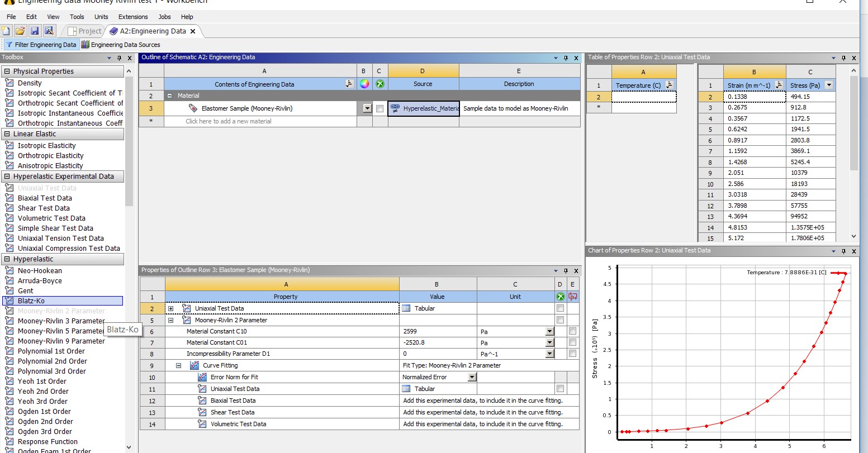Pin the Table of Properties panel
Image resolution: width=868 pixels, height=453 pixels.
(x=843, y=58)
